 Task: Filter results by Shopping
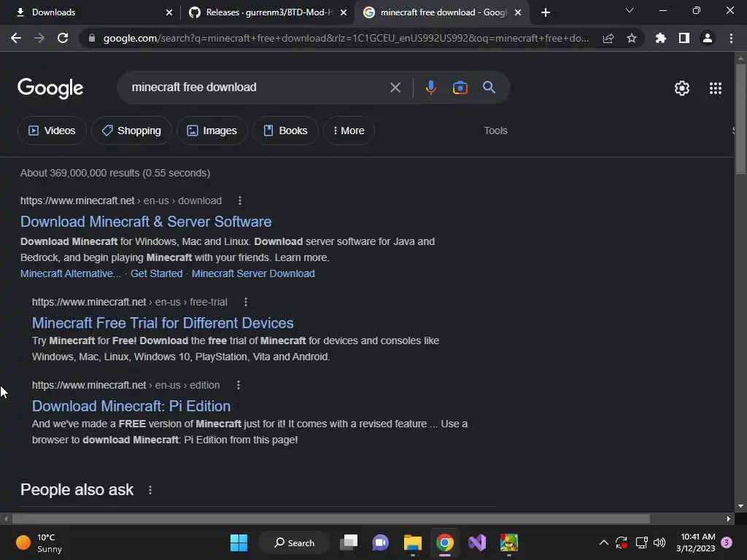[131, 131]
